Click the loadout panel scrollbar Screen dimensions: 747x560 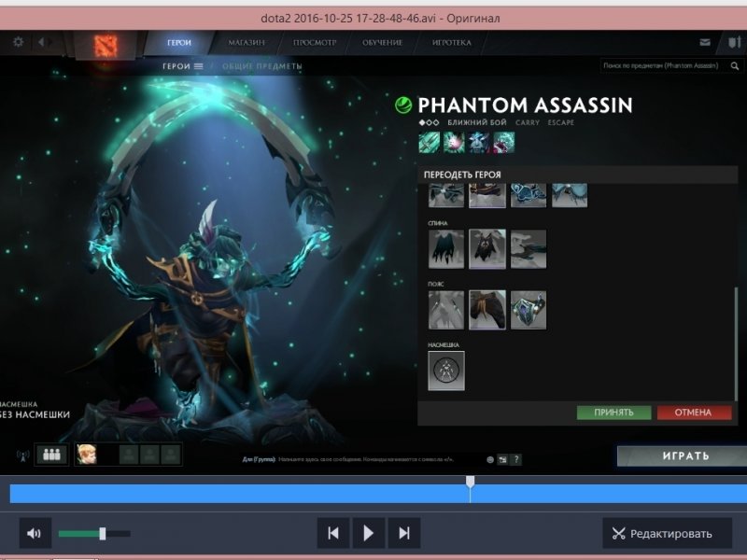click(x=737, y=343)
